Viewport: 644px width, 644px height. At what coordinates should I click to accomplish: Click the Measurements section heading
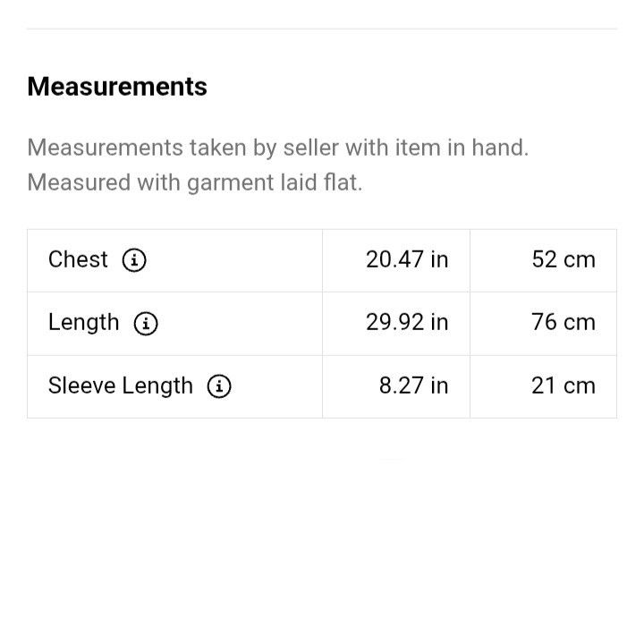(x=117, y=87)
